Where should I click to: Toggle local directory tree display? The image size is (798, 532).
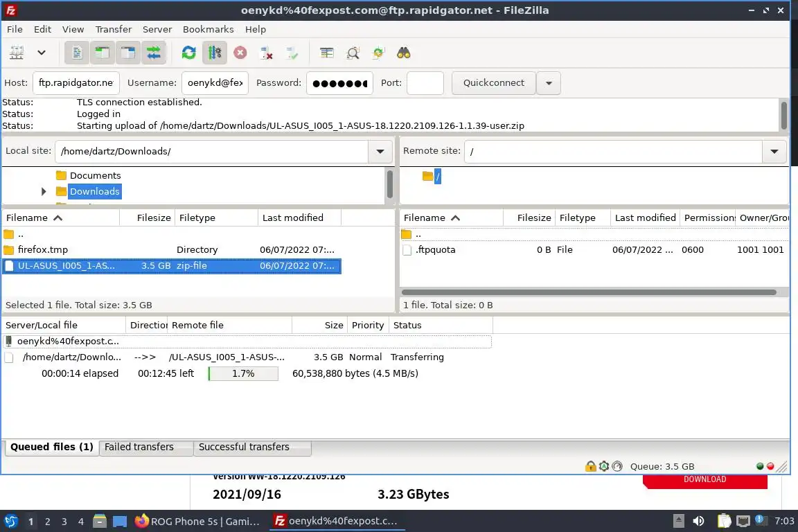pos(103,53)
